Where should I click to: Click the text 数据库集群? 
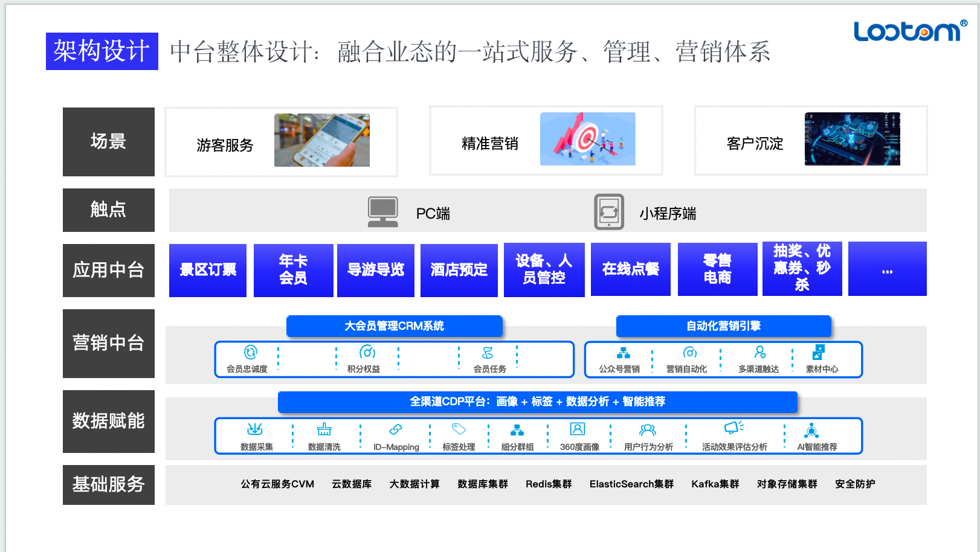483,484
